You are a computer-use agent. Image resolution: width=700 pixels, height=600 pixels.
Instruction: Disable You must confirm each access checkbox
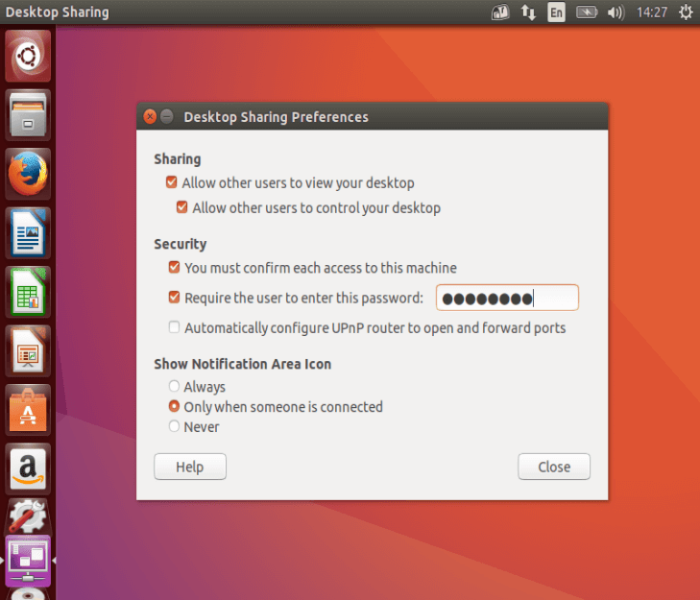174,268
